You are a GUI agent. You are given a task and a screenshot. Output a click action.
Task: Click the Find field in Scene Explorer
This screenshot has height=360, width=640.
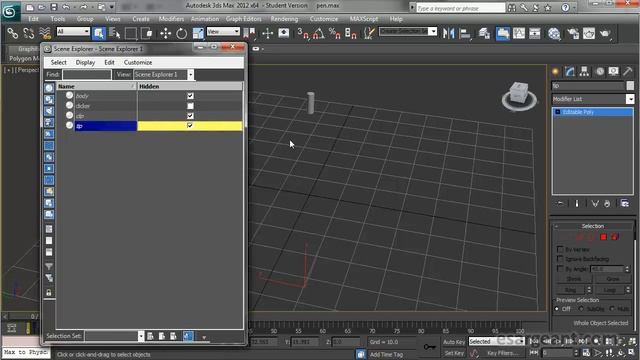[x=87, y=75]
